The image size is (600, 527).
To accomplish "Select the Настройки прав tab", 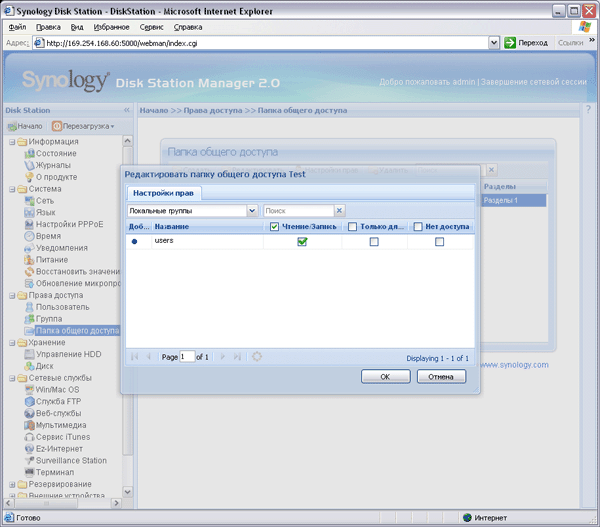I will (163, 193).
